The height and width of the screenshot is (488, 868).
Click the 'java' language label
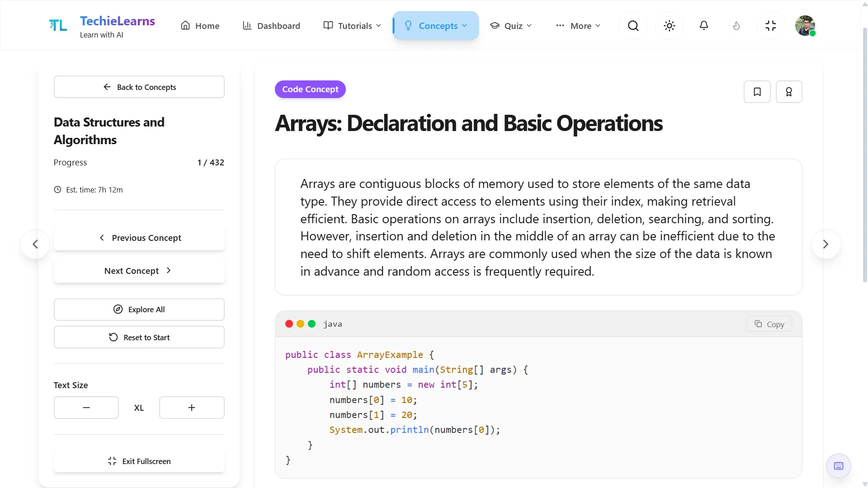(x=333, y=324)
